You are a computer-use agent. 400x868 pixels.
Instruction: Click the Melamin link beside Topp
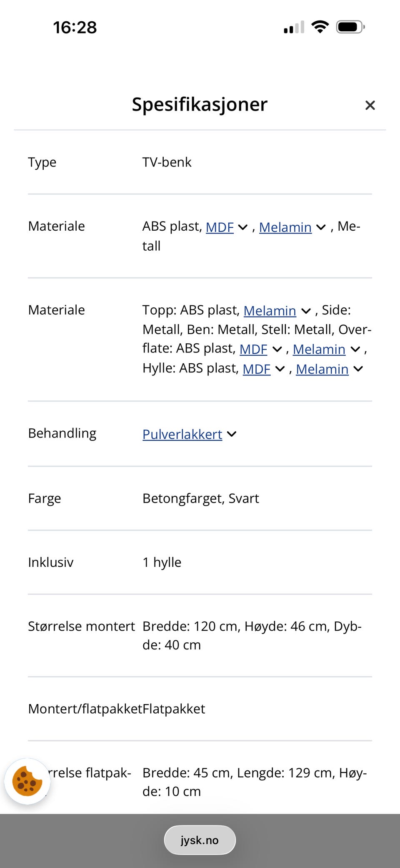[270, 311]
